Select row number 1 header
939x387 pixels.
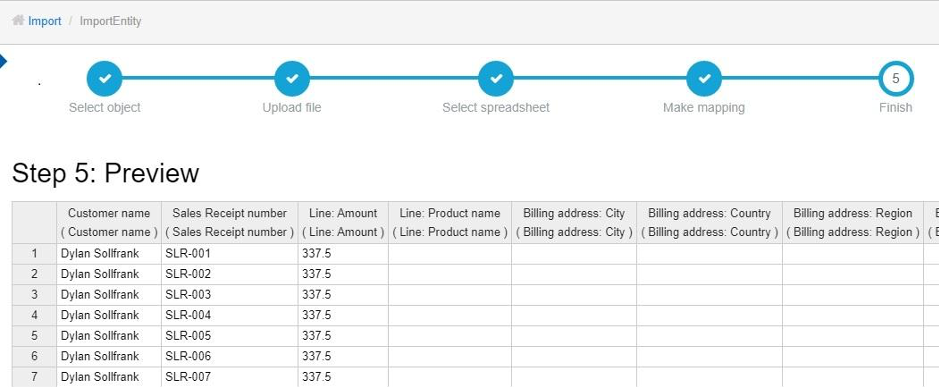tap(34, 253)
